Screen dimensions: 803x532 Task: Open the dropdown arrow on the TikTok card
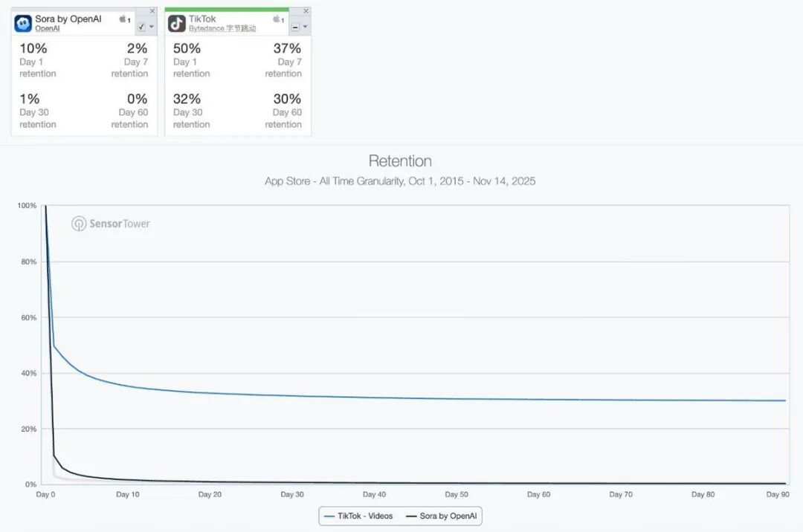pyautogui.click(x=306, y=28)
